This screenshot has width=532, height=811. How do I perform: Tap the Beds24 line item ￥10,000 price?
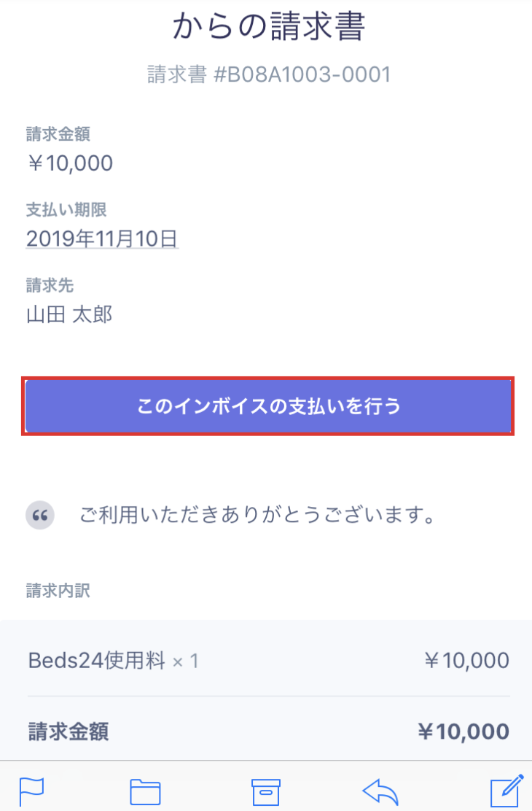(466, 661)
